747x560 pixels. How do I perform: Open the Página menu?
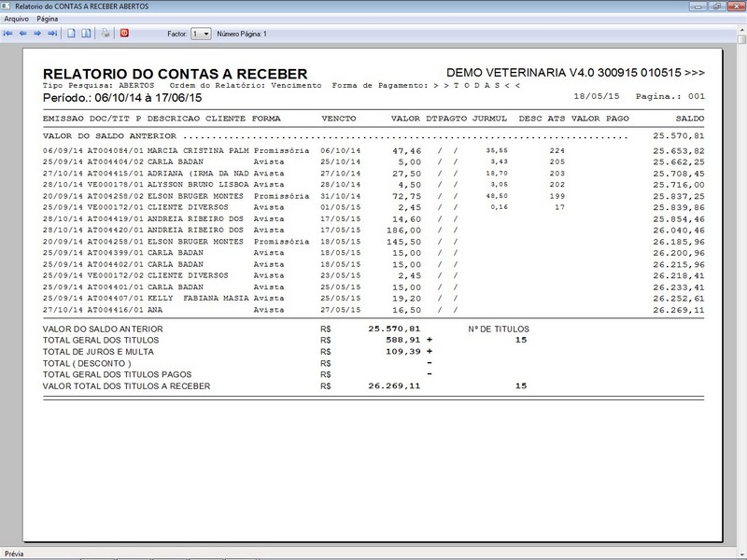pos(48,19)
